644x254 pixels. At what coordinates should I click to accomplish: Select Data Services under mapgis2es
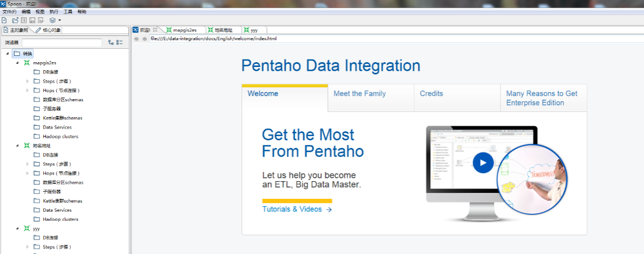click(52, 127)
